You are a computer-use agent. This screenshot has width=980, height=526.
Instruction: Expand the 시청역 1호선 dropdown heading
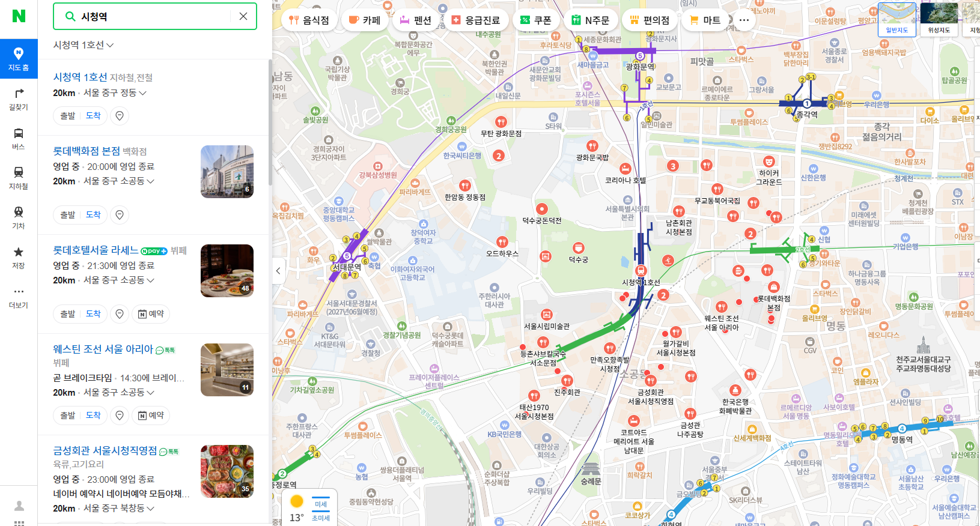click(83, 45)
